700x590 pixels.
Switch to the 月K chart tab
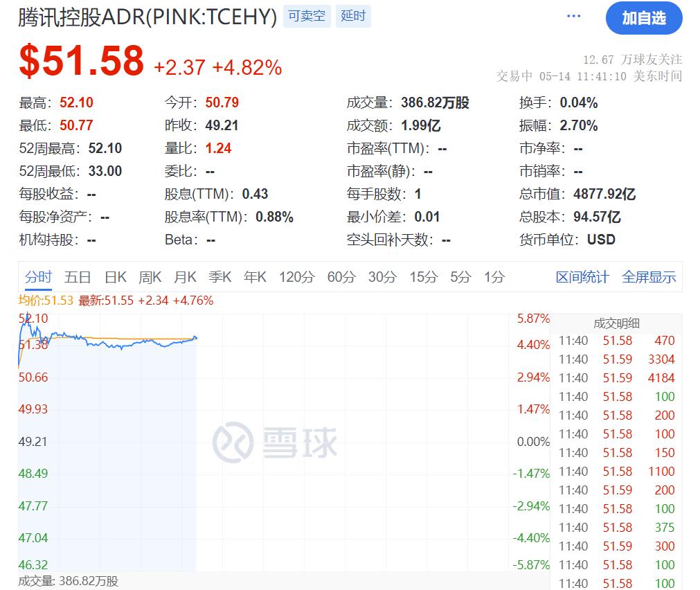[x=186, y=277]
